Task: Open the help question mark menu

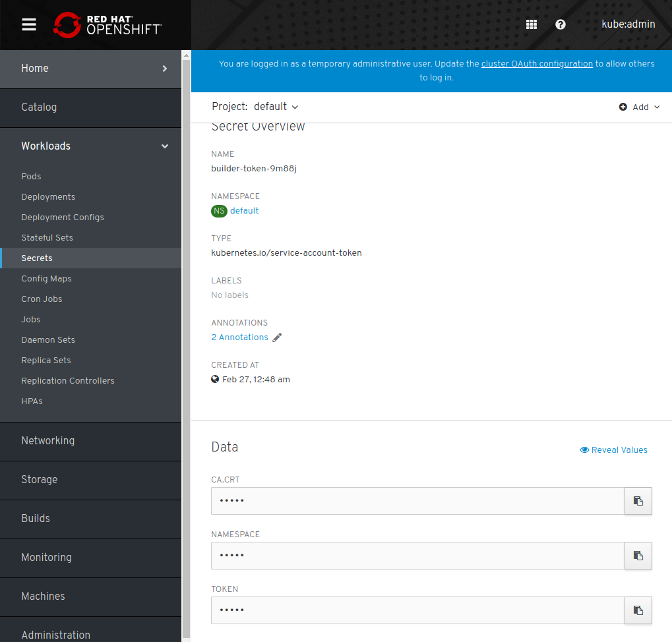Action: click(560, 24)
